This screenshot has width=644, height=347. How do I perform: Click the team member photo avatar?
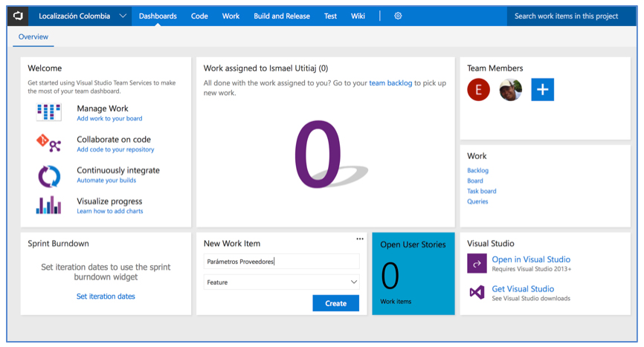click(x=511, y=89)
